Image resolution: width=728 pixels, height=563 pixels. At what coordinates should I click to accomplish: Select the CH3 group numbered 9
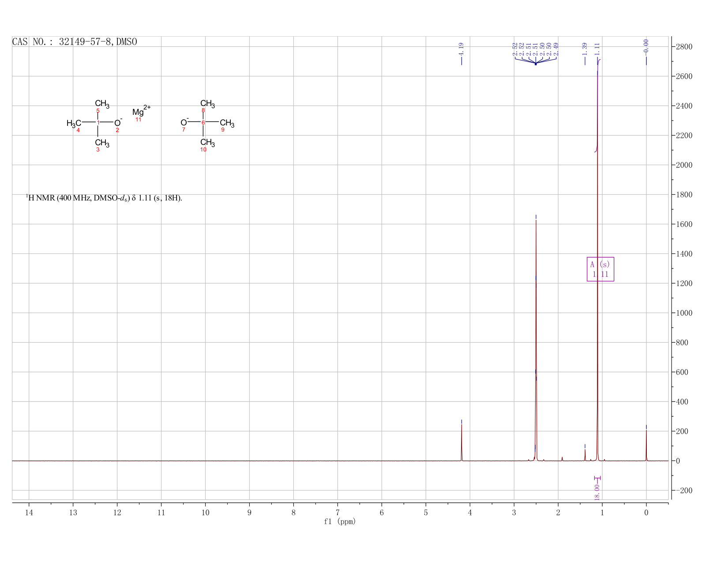click(x=227, y=123)
